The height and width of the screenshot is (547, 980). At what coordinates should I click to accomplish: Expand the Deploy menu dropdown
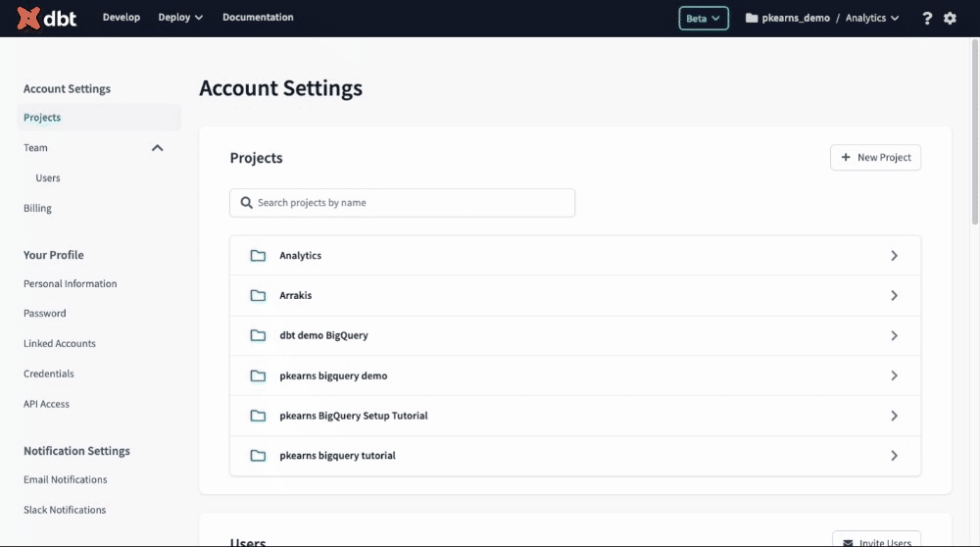tap(180, 18)
